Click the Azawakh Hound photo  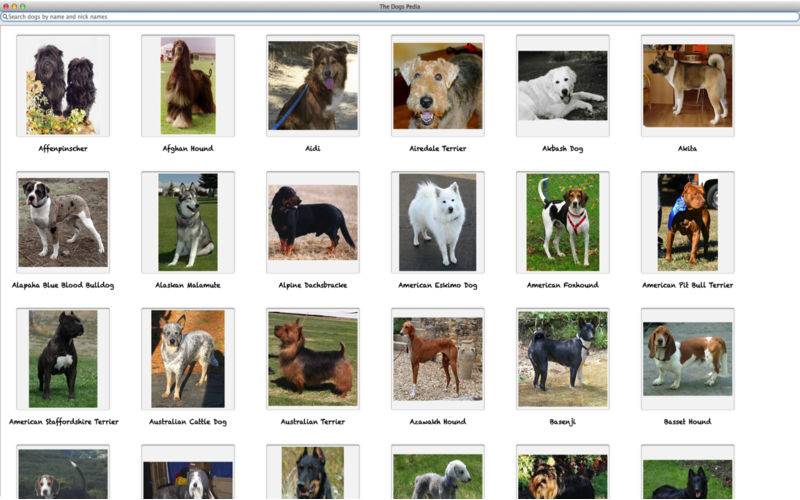(437, 358)
